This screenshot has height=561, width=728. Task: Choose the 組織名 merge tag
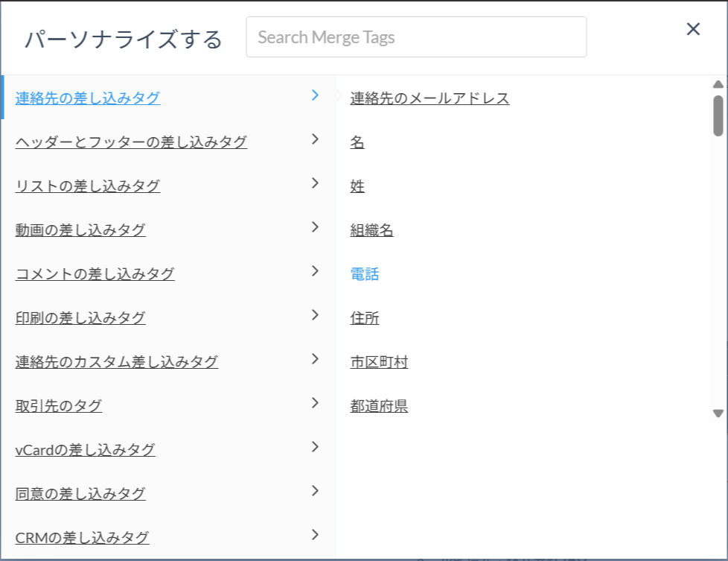371,231
